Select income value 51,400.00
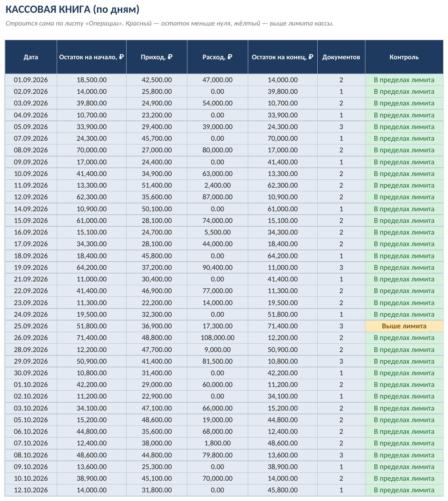 coord(157,185)
